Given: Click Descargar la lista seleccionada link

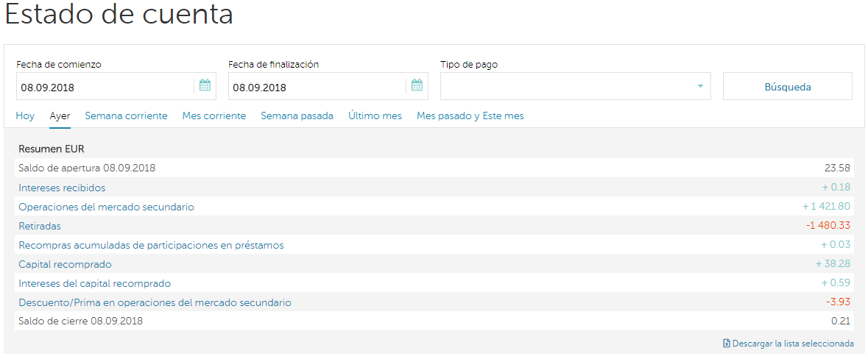Looking at the screenshot, I should click(793, 344).
